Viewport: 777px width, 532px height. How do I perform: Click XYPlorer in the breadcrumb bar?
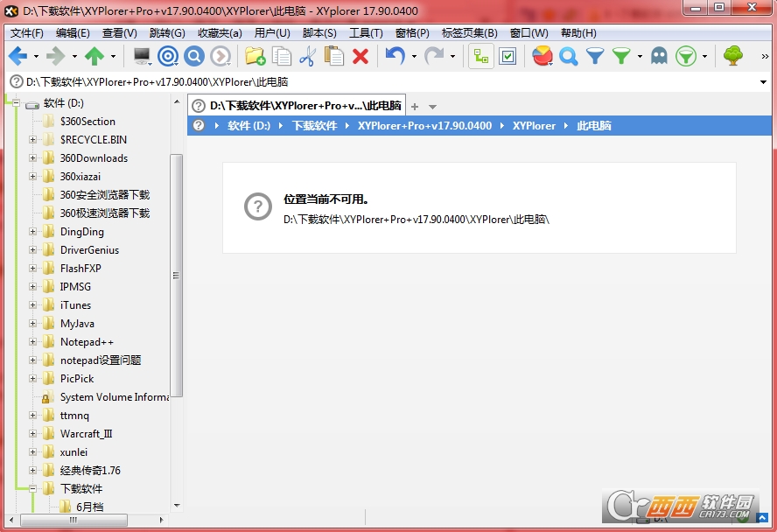[534, 126]
